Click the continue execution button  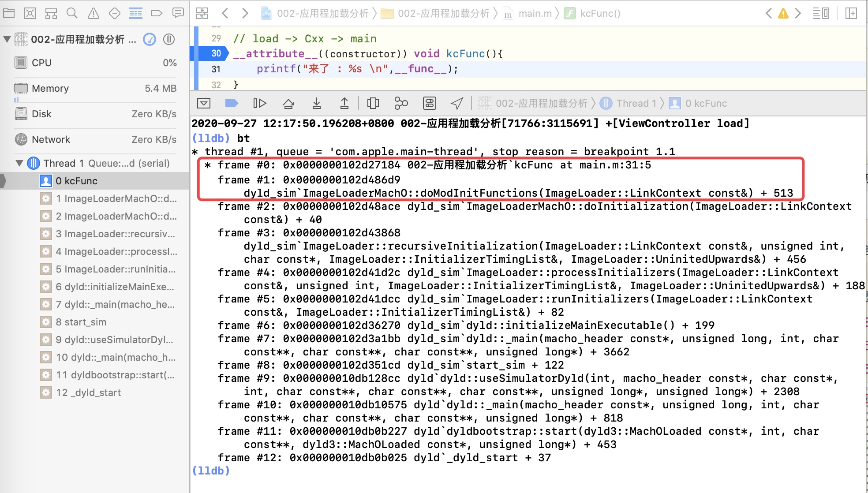tap(232, 103)
